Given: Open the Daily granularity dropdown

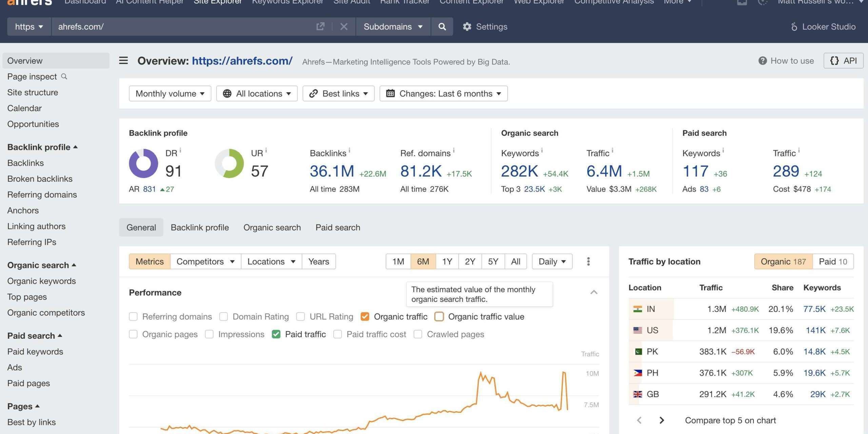Looking at the screenshot, I should (551, 261).
